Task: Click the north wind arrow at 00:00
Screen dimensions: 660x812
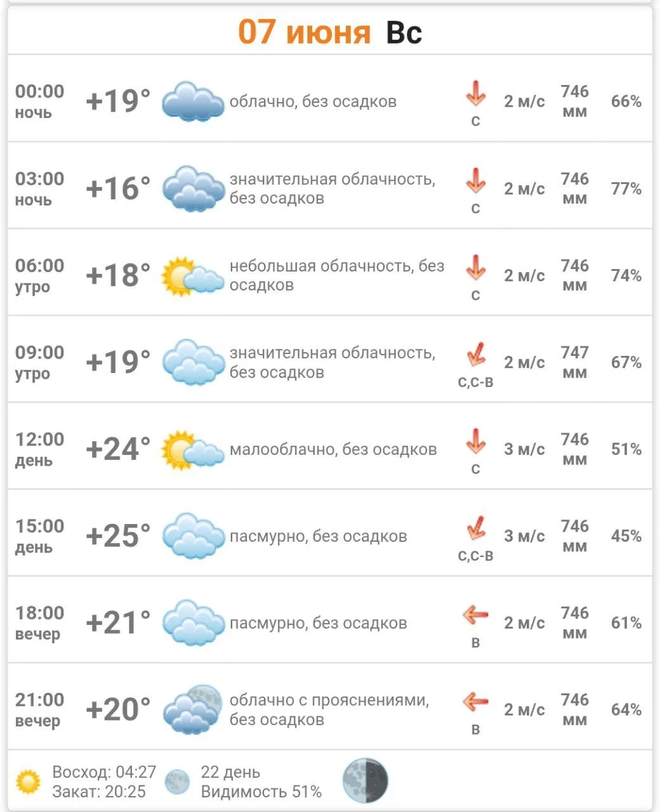Action: [475, 94]
